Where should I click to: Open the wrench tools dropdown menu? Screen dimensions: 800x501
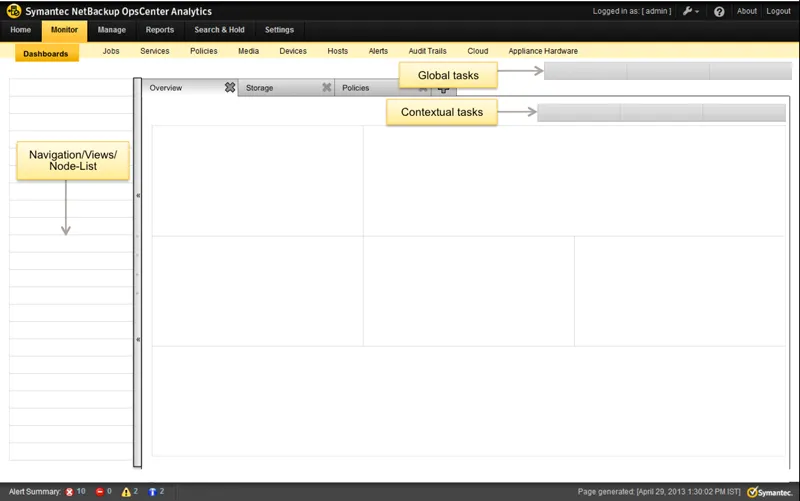[691, 11]
